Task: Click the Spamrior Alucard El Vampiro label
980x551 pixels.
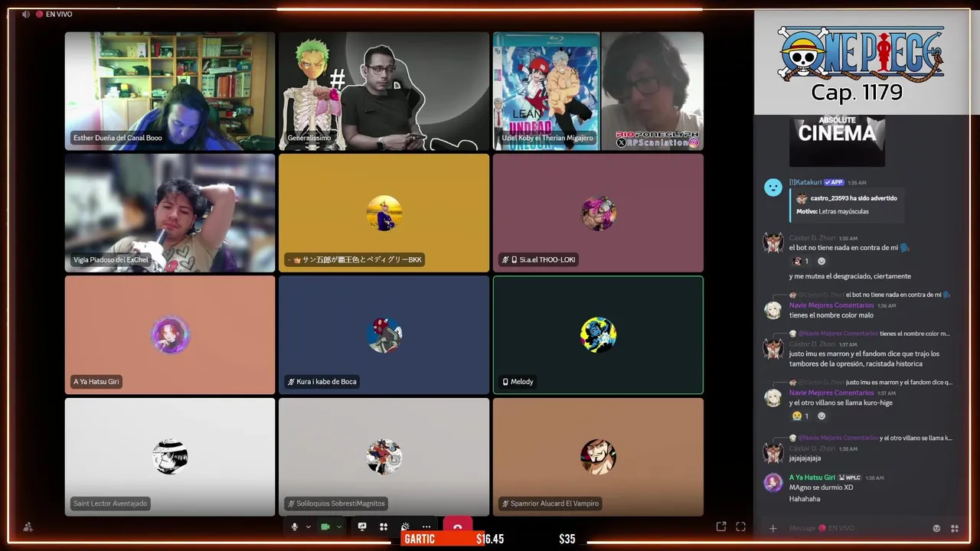Action: coord(550,503)
